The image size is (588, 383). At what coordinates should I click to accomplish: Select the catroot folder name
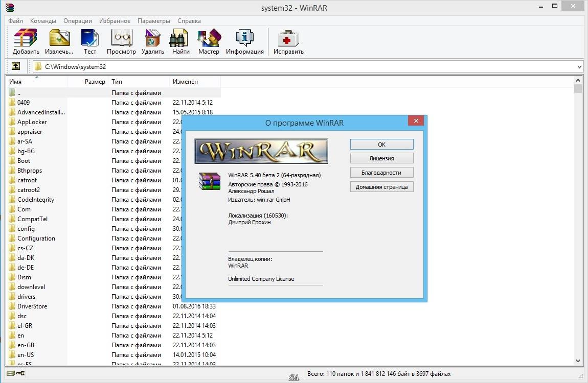click(27, 180)
